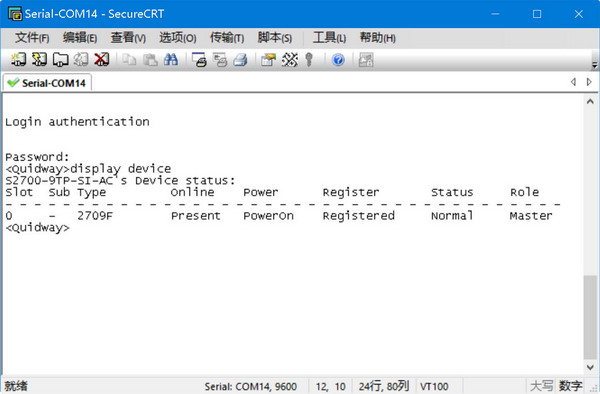Click the 数字 num lock indicator
The image size is (600, 394).
tap(571, 386)
